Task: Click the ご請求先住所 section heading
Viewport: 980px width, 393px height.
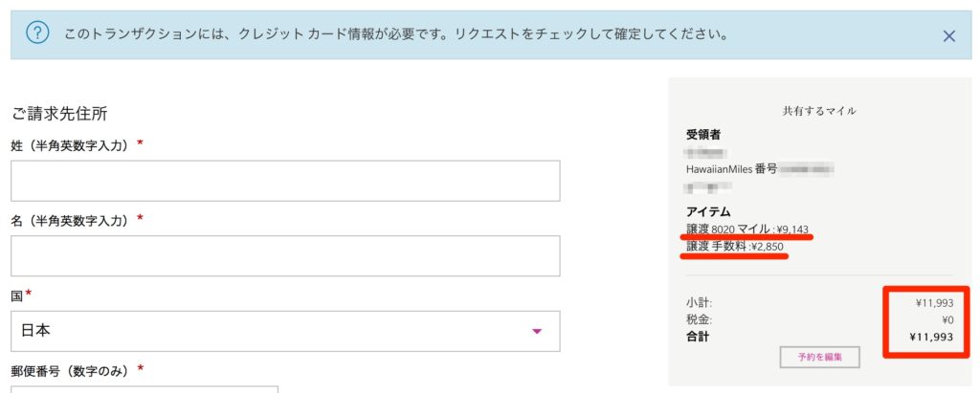Action: 59,114
